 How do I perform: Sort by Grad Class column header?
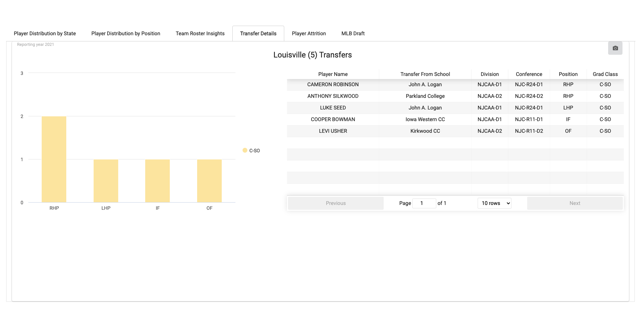coord(605,74)
